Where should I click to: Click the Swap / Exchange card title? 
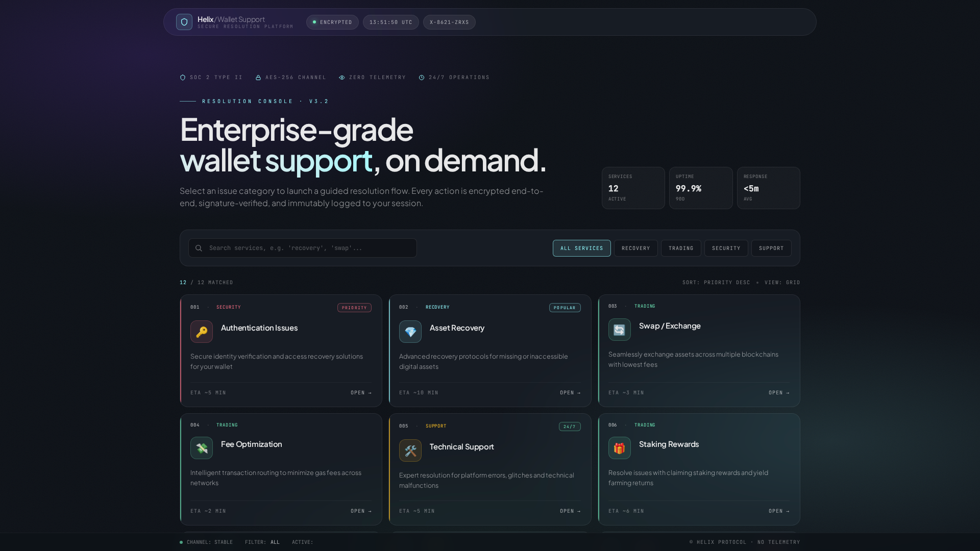[670, 326]
